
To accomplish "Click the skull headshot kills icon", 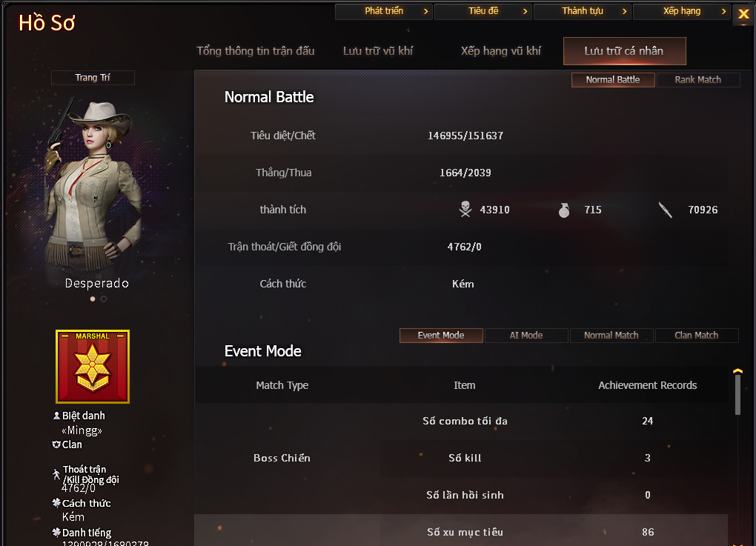I will tap(465, 209).
